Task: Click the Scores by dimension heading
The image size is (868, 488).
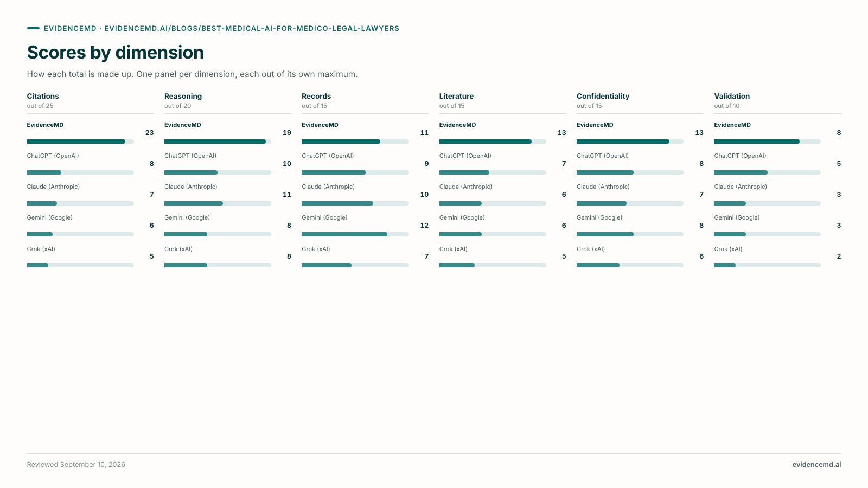Action: (116, 53)
